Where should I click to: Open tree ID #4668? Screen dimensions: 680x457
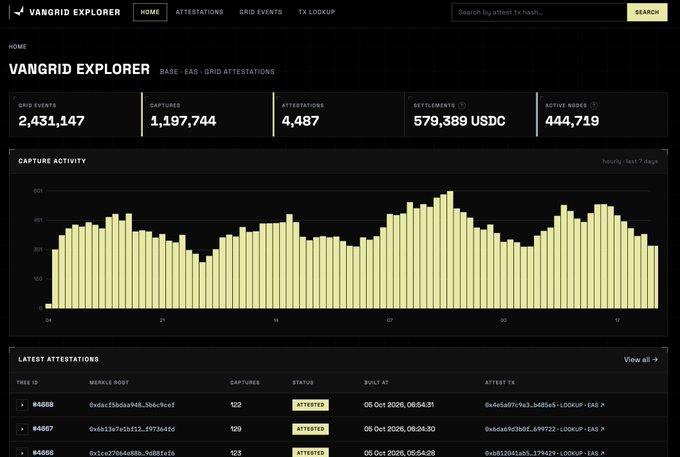click(43, 405)
